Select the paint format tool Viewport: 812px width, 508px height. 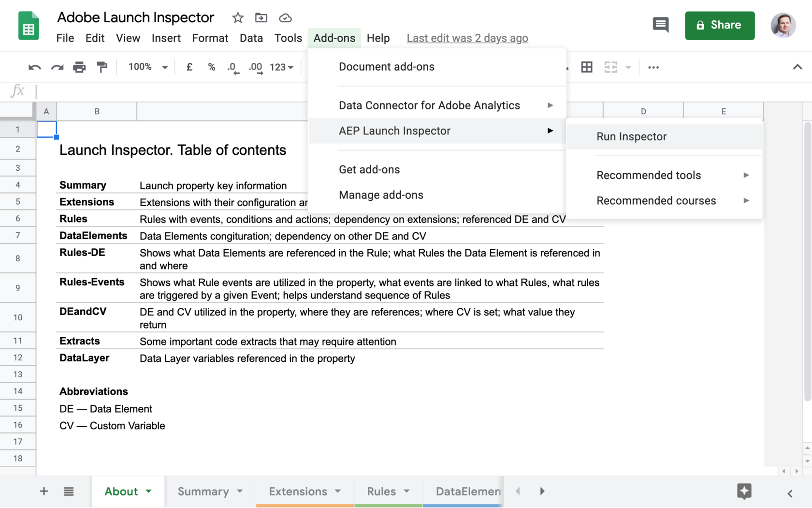click(x=102, y=67)
